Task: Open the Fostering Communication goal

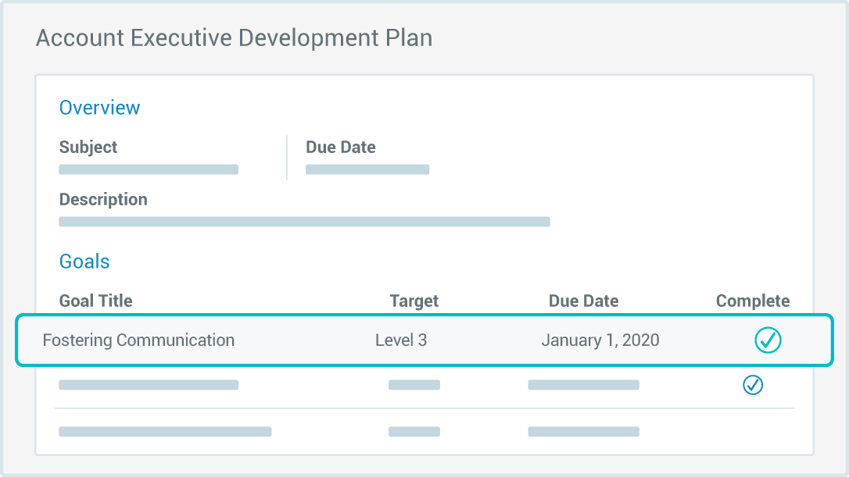Action: [138, 340]
